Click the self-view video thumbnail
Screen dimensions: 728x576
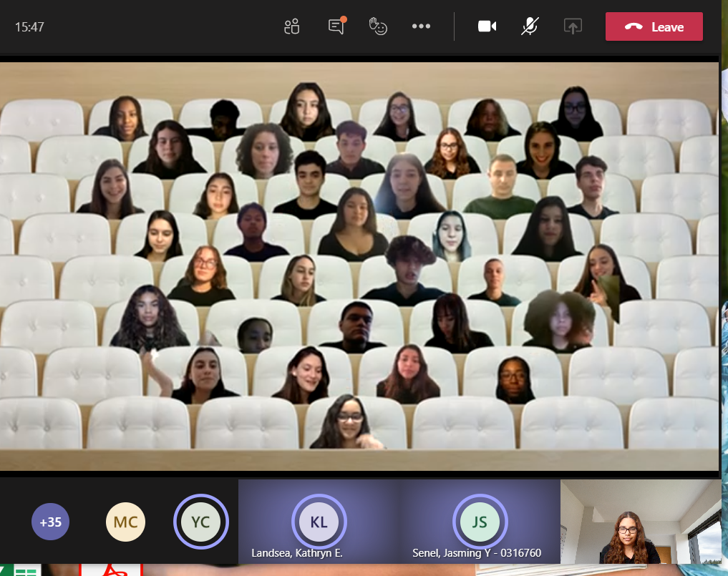[640, 522]
